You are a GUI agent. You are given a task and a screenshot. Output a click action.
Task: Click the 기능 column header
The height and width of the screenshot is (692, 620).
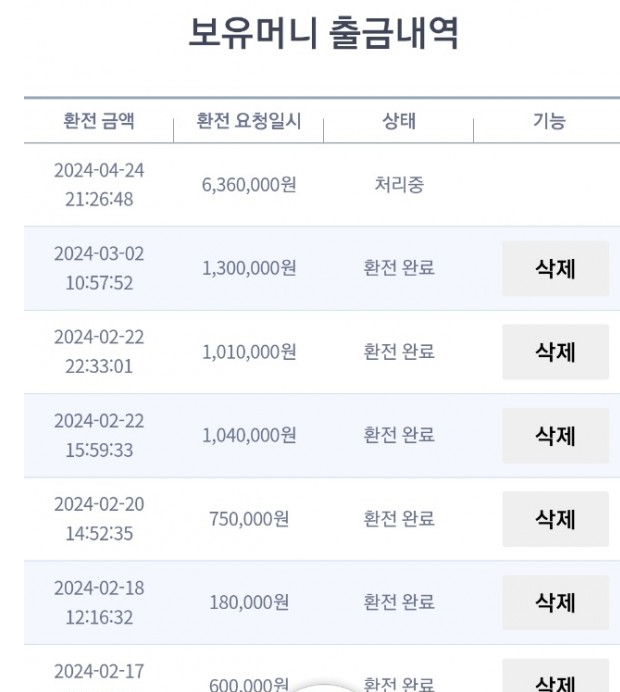coord(549,122)
